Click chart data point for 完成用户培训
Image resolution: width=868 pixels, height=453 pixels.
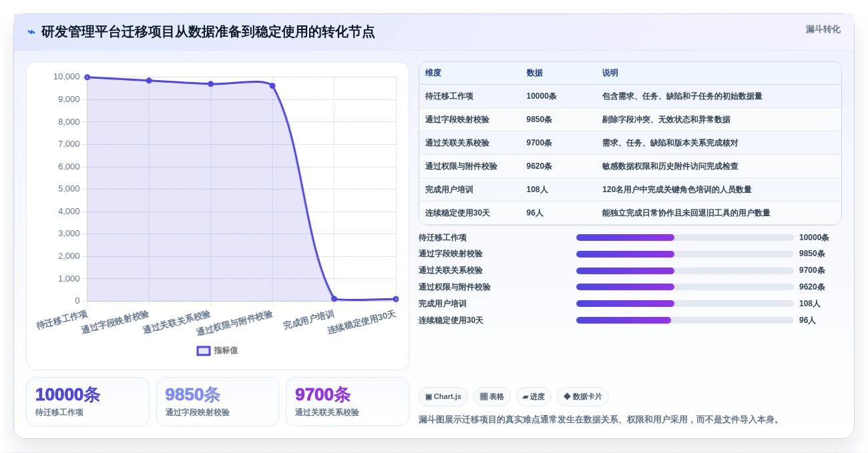tap(334, 299)
